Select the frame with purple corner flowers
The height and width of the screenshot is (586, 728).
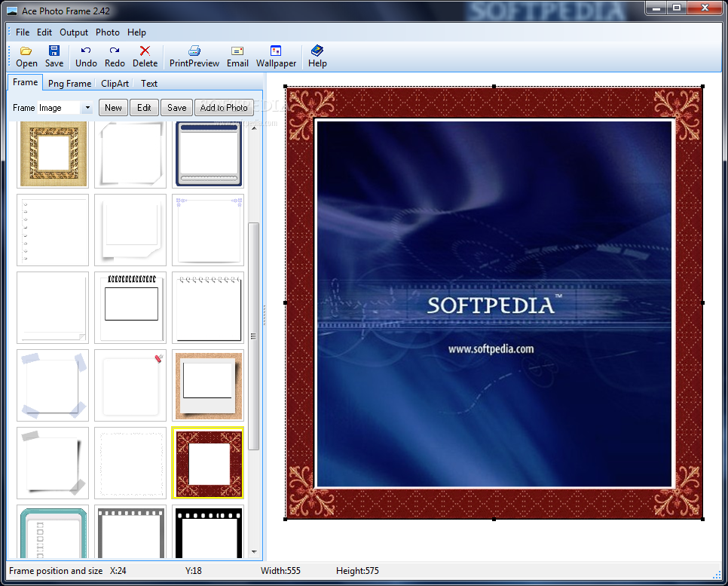(208, 230)
